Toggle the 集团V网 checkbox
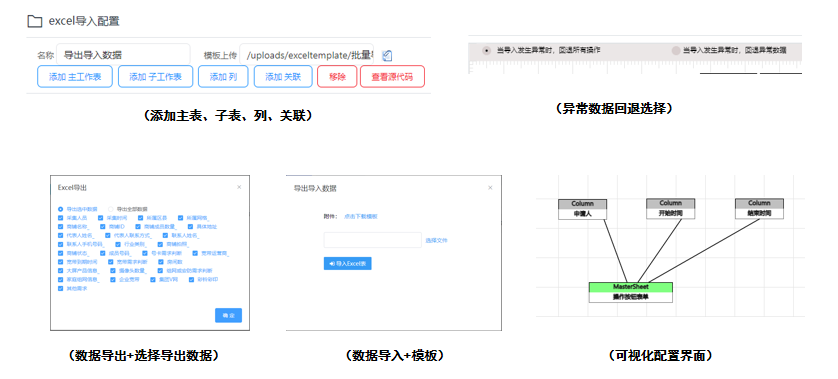Image resolution: width=838 pixels, height=379 pixels. point(153,280)
